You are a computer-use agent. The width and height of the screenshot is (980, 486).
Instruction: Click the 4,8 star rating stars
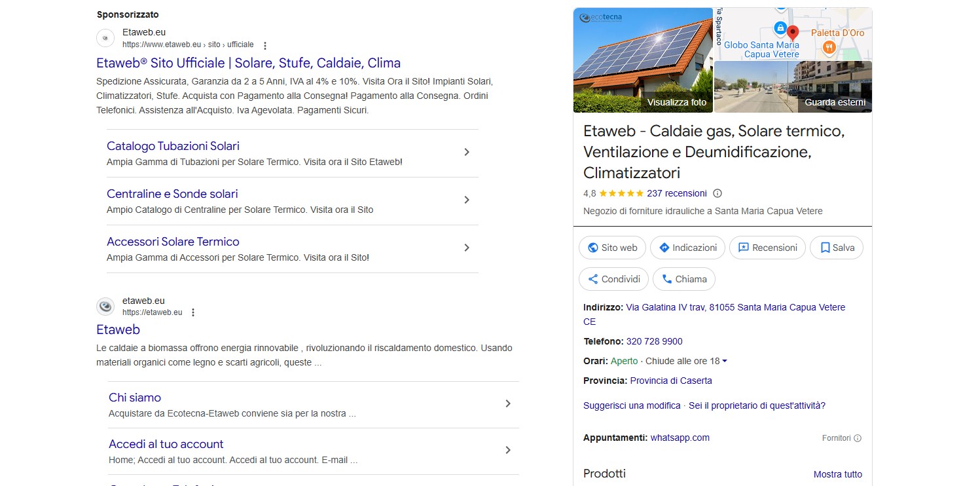point(621,193)
